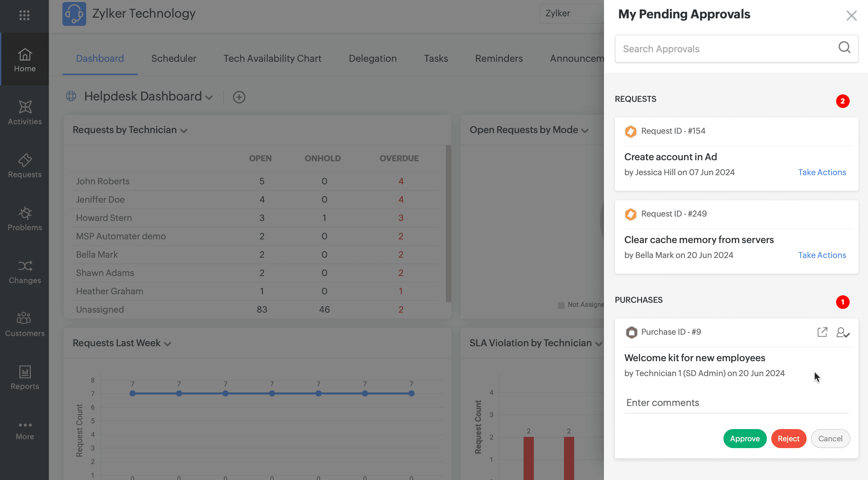This screenshot has width=868, height=480.
Task: Click the search magnifier in approvals
Action: 844,48
